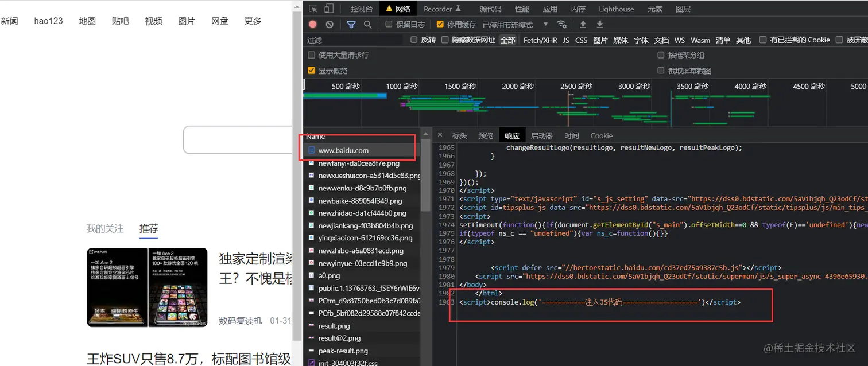Click the file icon of a0.png

click(x=311, y=275)
